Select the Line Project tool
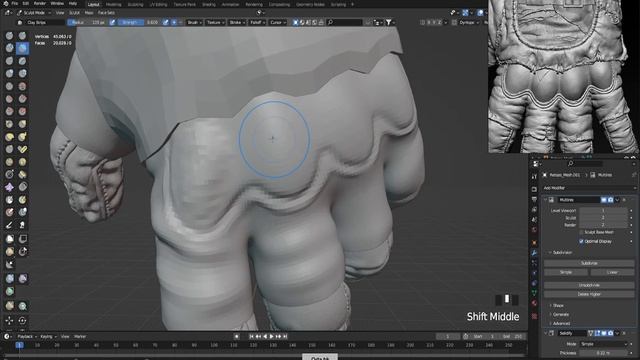Viewport: 640px width, 360px height. [9, 265]
